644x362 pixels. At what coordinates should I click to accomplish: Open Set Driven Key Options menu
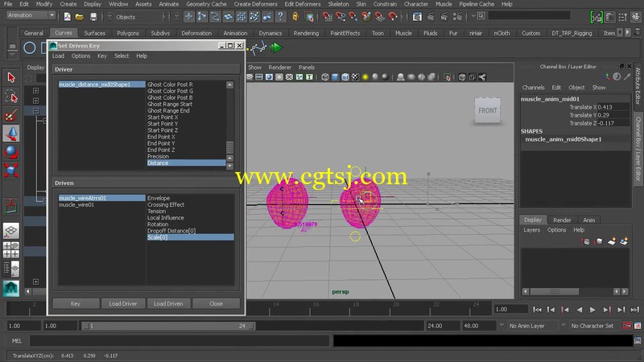(80, 56)
